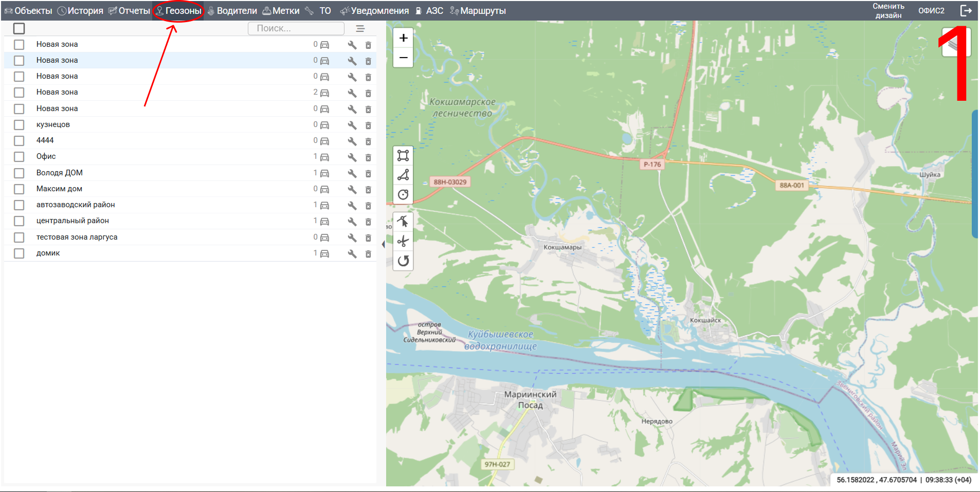Click the Сменить дизайн button
Image resolution: width=980 pixels, height=492 pixels.
888,11
